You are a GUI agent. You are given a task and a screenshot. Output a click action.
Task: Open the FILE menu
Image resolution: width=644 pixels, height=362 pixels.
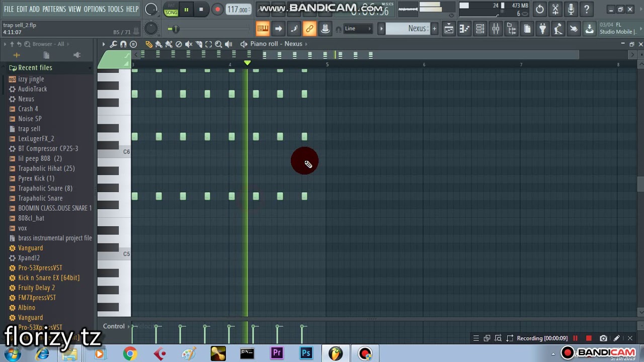point(9,9)
